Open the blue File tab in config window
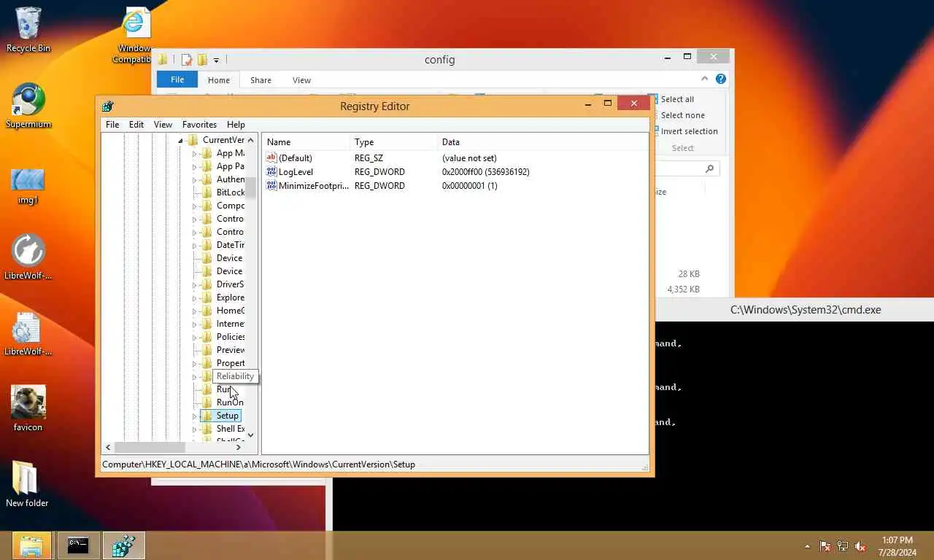Image resolution: width=934 pixels, height=560 pixels. tap(177, 79)
